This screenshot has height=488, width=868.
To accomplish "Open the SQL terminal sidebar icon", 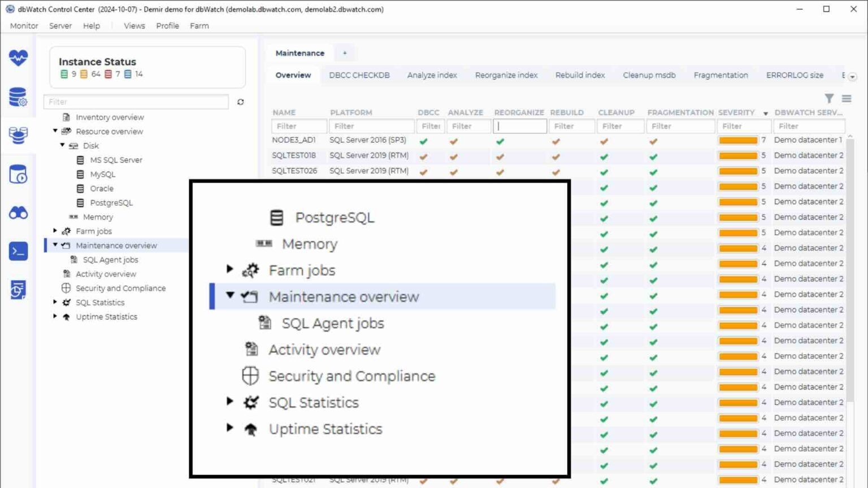I will 18,251.
